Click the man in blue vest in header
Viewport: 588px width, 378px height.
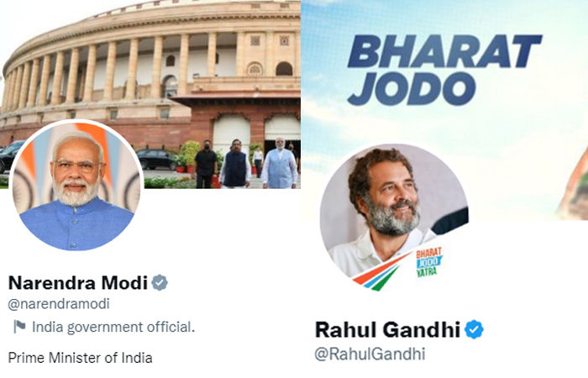280,164
